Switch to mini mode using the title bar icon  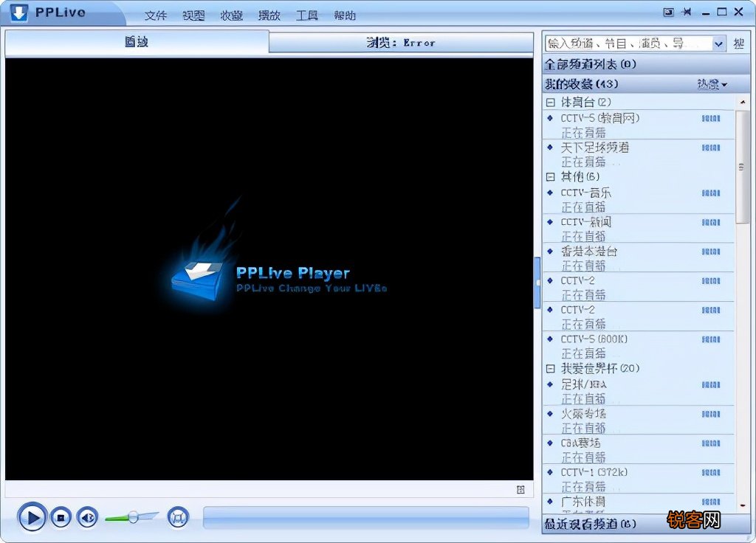click(x=668, y=13)
